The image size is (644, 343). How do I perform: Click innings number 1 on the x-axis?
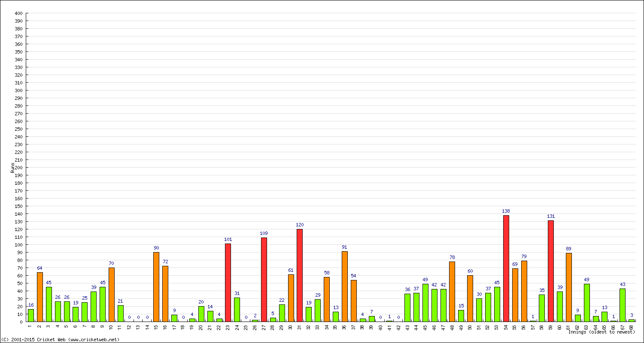pos(30,326)
